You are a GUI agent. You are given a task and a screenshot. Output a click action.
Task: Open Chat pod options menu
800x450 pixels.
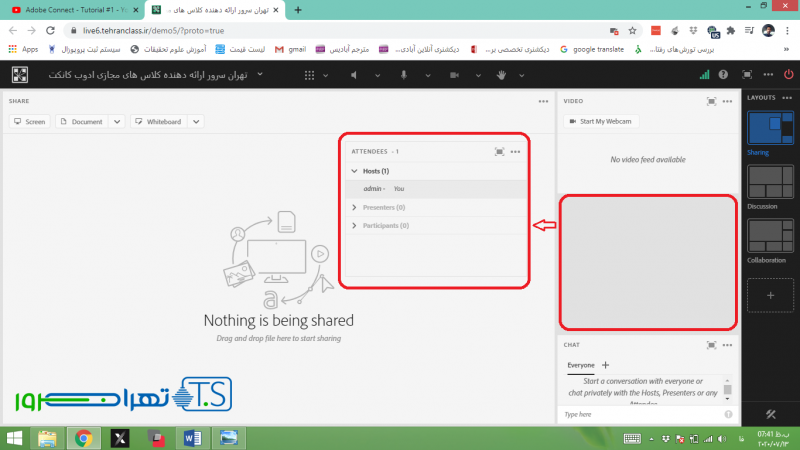tap(730, 345)
